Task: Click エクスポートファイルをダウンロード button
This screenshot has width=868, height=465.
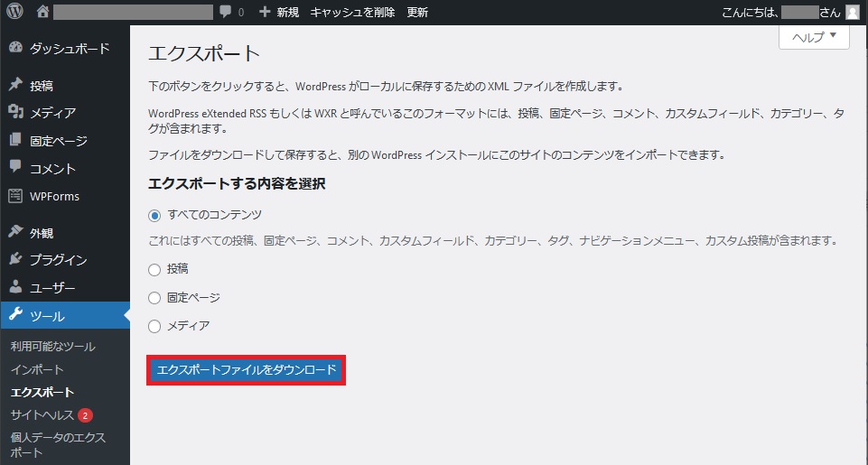Action: (247, 370)
